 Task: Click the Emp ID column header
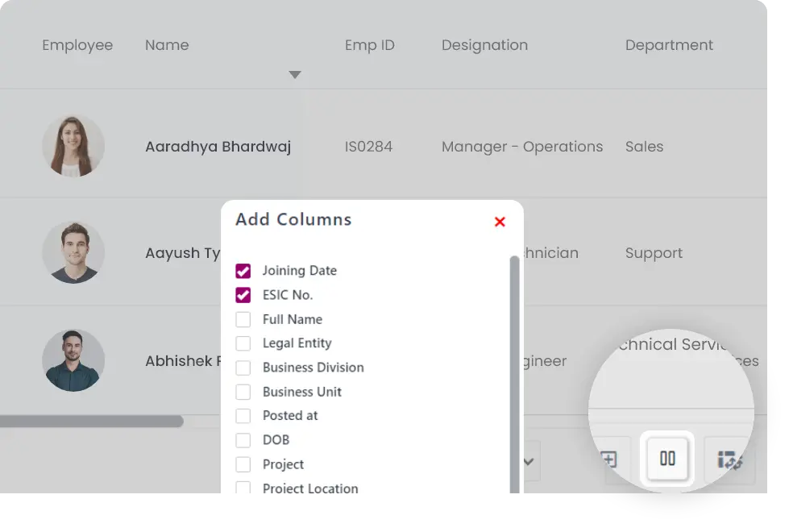tap(369, 45)
